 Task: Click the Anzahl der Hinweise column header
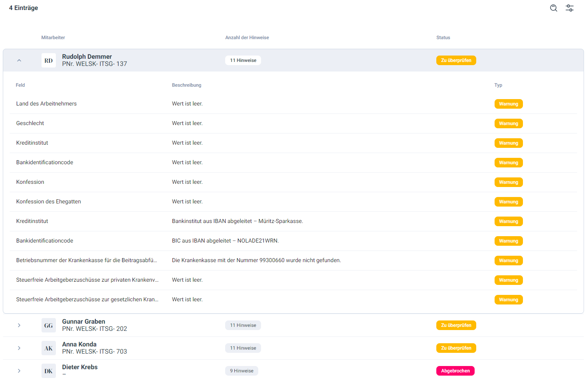(x=247, y=38)
